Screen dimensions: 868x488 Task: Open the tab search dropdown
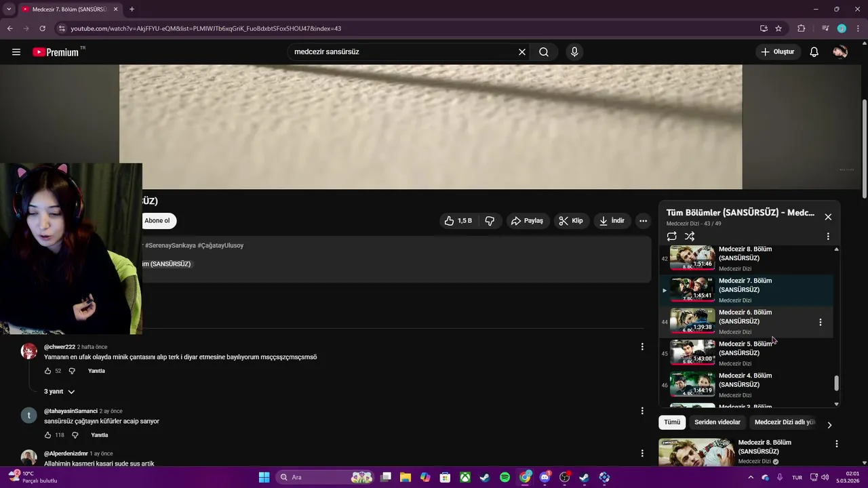(8, 9)
